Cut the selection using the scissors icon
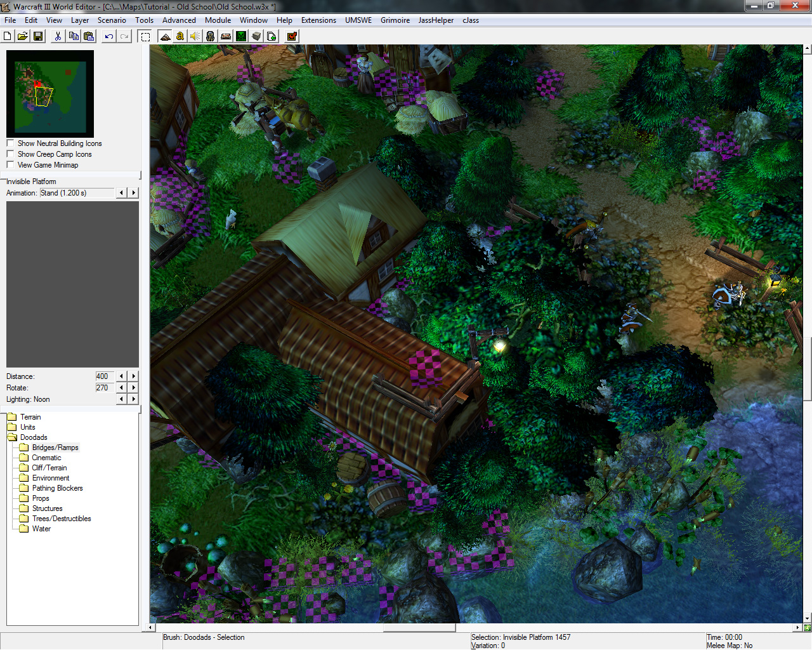This screenshot has width=812, height=650. point(58,36)
